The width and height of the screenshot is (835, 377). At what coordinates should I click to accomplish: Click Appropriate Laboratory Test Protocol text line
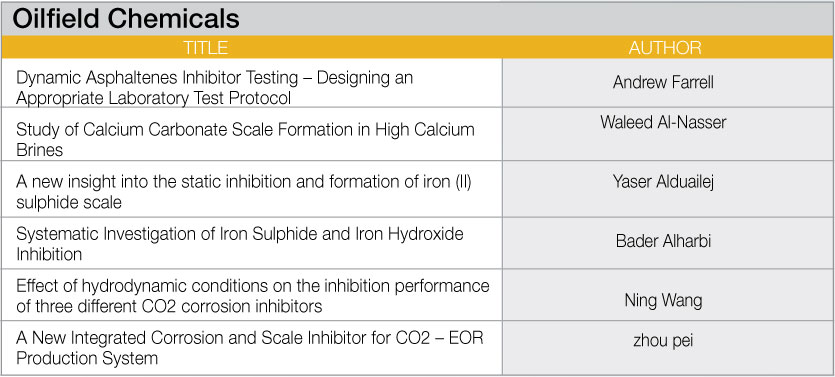153,98
